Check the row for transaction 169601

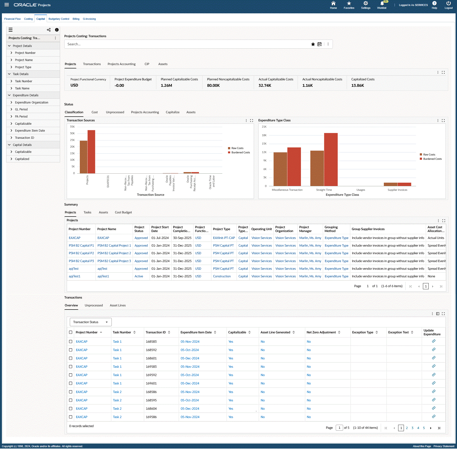click(71, 383)
